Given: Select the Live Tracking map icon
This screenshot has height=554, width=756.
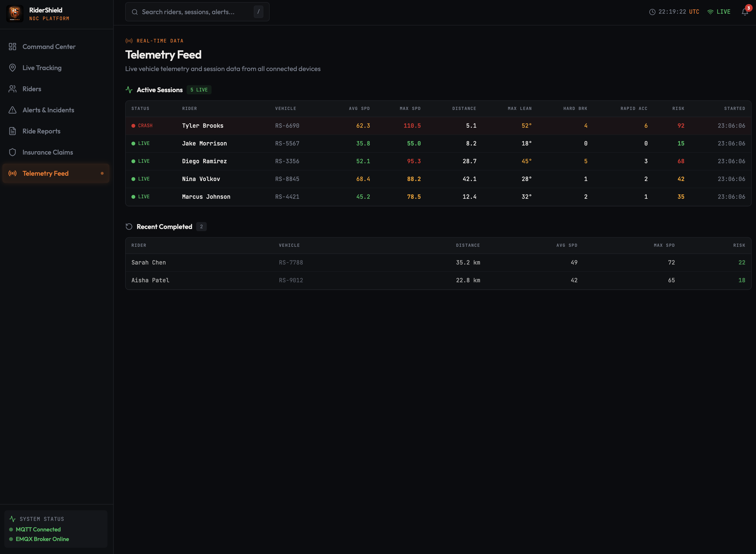Looking at the screenshot, I should click(x=12, y=68).
